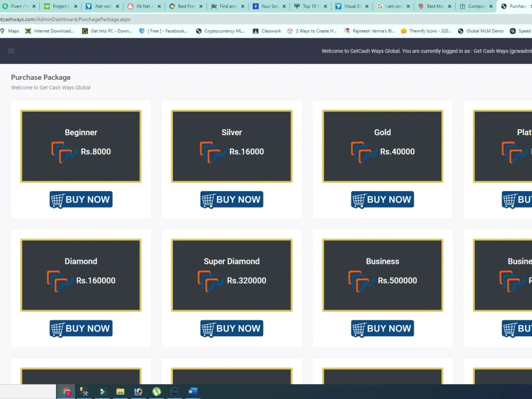Switch to the .Net web browser tab
The width and height of the screenshot is (532, 399).
tap(102, 6)
